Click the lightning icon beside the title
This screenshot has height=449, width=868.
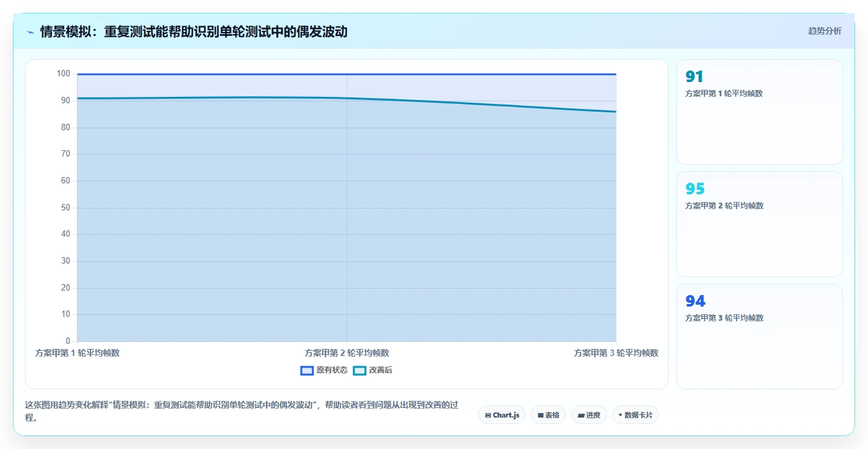pos(30,32)
